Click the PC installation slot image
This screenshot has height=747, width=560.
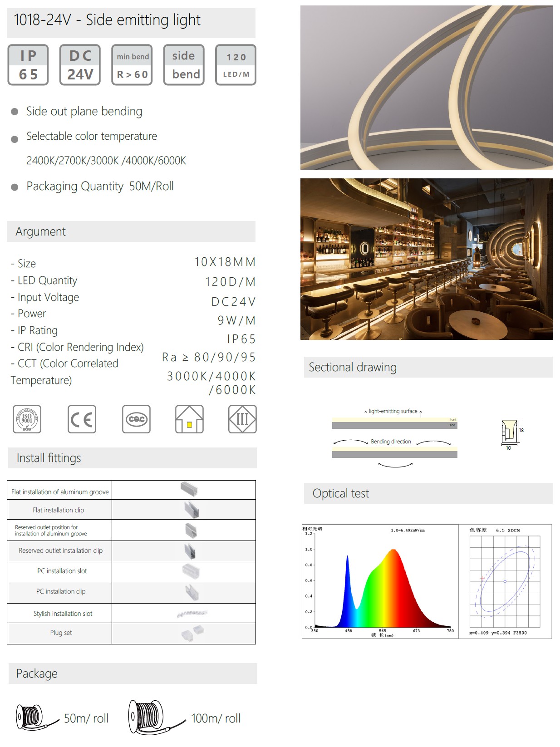point(191,570)
